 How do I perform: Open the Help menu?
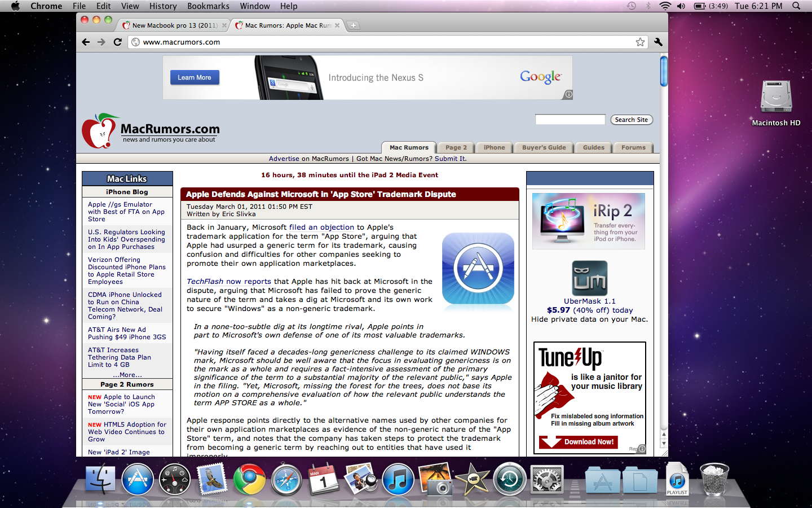pos(289,6)
